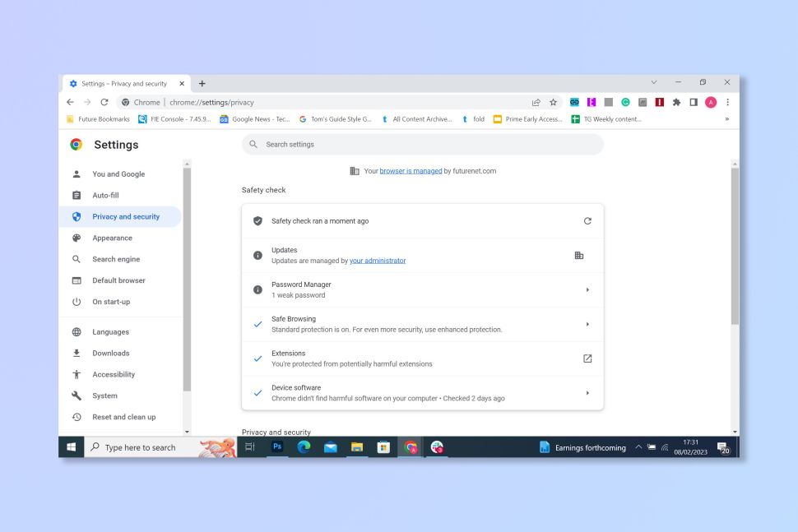Open the 'fold' bookmark
This screenshot has height=532, width=798.
click(x=473, y=119)
